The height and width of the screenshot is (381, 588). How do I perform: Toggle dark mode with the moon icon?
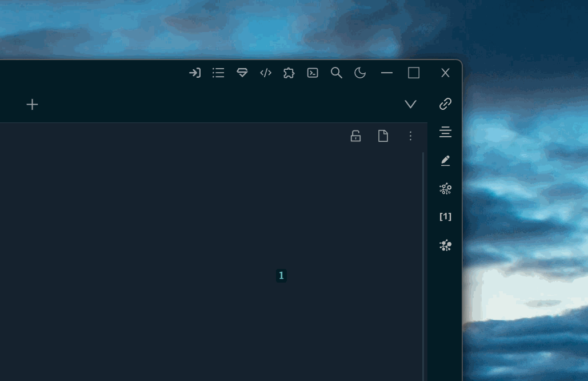tap(359, 73)
